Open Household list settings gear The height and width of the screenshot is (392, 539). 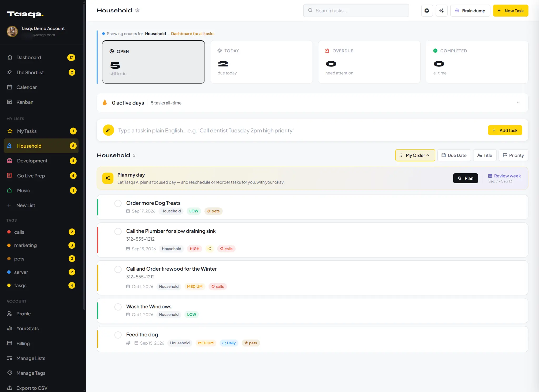[137, 10]
